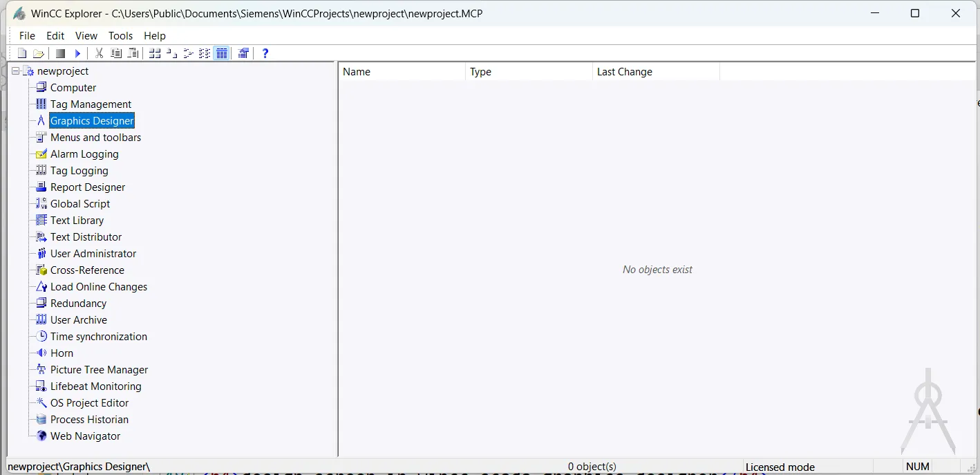This screenshot has height=475, width=980.
Task: Click the 'No objects exist' message text
Action: pyautogui.click(x=657, y=270)
